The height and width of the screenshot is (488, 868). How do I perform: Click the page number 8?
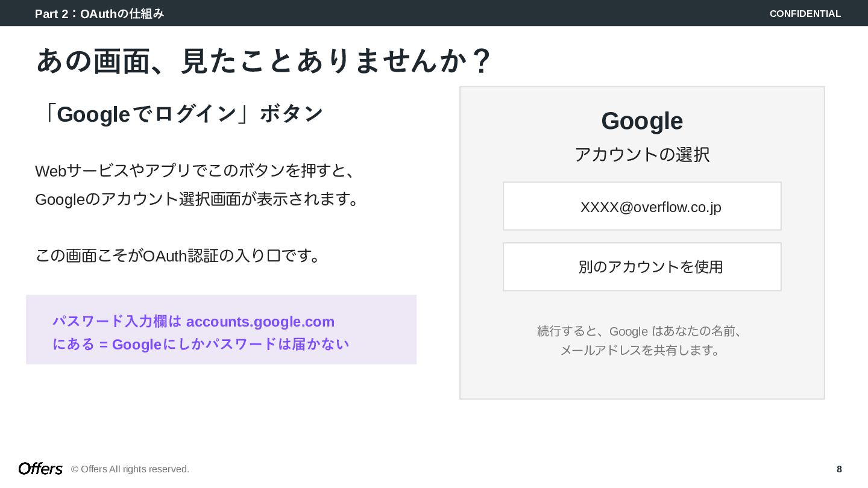839,469
